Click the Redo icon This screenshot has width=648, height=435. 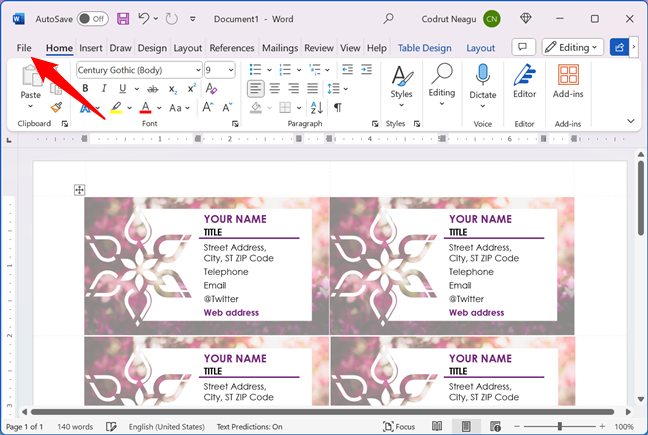171,19
